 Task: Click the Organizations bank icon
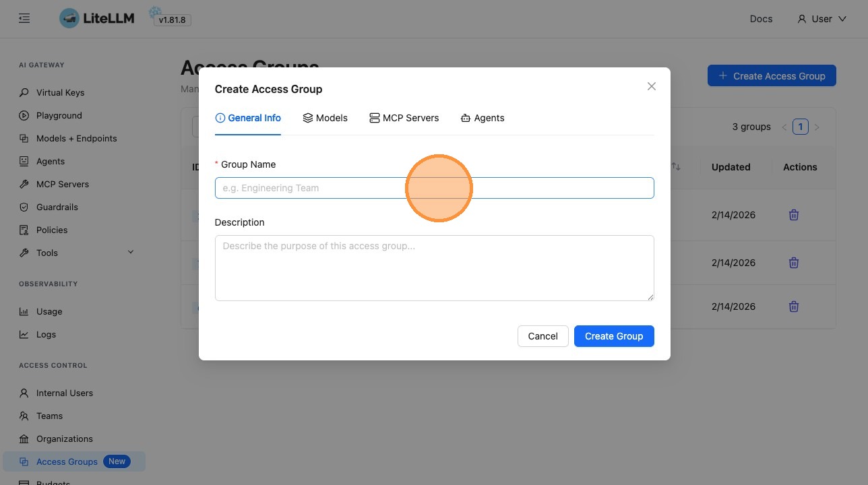(x=24, y=439)
